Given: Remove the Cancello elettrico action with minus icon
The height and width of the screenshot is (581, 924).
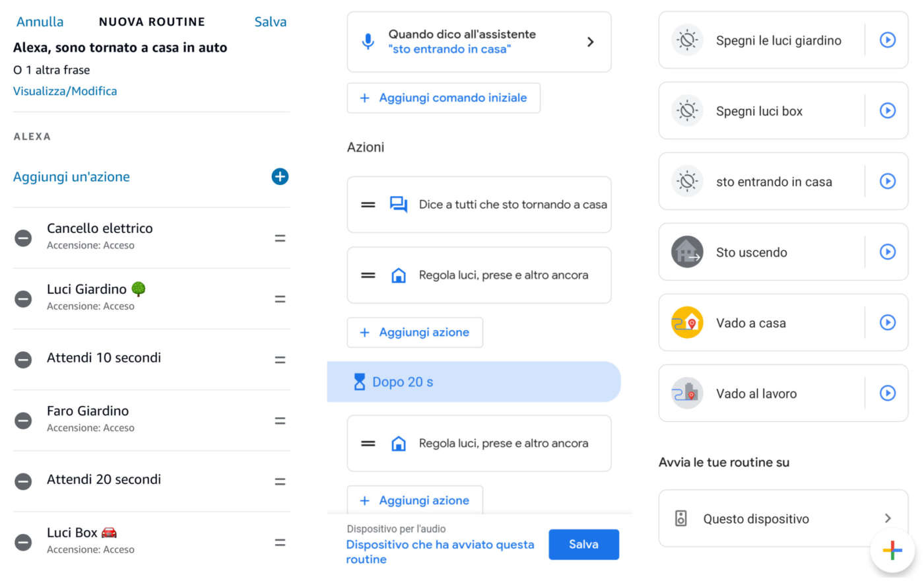Looking at the screenshot, I should click(x=23, y=238).
